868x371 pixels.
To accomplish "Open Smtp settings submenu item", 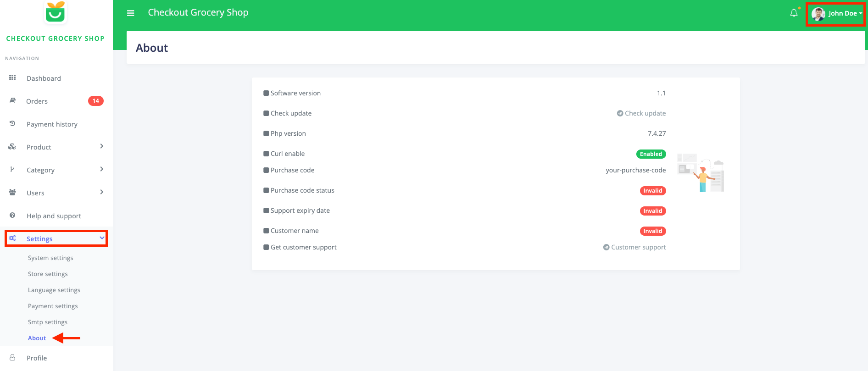I will pos(48,322).
